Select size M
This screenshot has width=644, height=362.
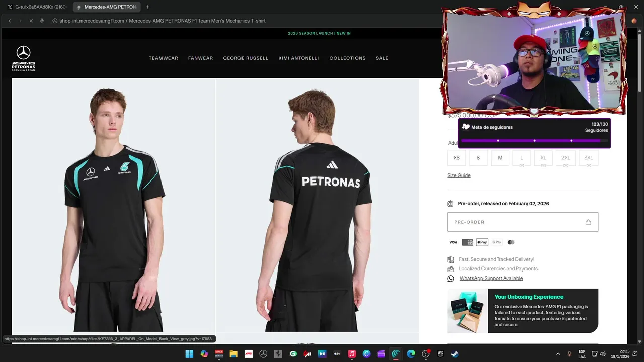click(500, 158)
